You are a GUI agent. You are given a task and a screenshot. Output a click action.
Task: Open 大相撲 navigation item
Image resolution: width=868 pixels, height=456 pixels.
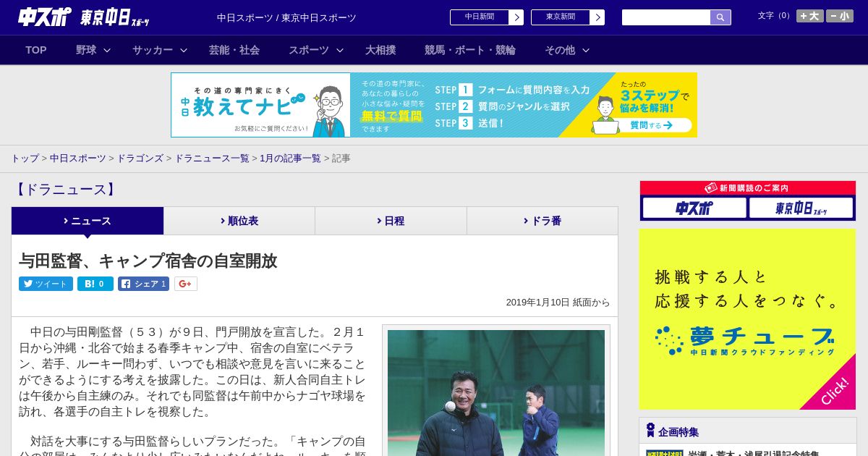click(x=380, y=50)
